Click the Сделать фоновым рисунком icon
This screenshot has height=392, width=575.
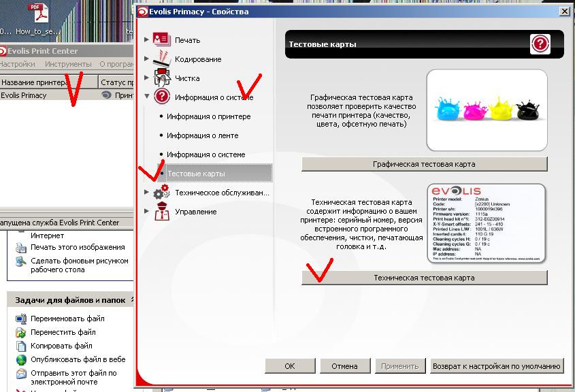point(21,261)
